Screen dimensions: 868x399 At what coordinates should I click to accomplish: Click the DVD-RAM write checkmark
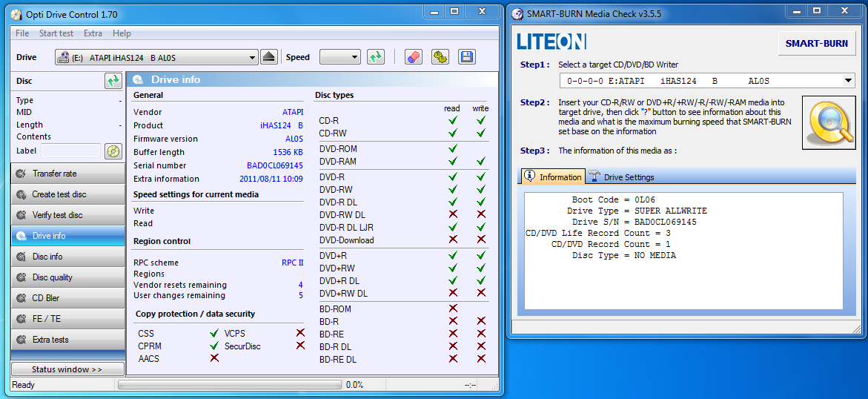point(481,161)
